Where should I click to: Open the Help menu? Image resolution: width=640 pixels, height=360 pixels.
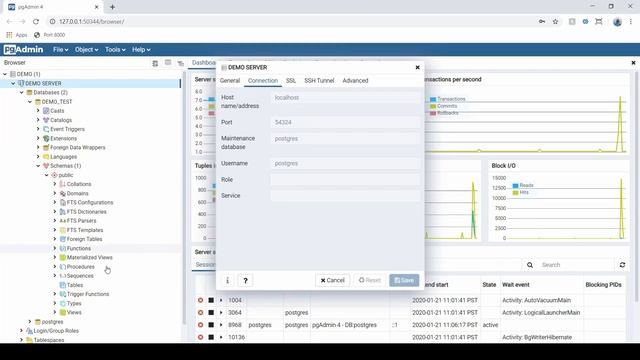pyautogui.click(x=141, y=49)
